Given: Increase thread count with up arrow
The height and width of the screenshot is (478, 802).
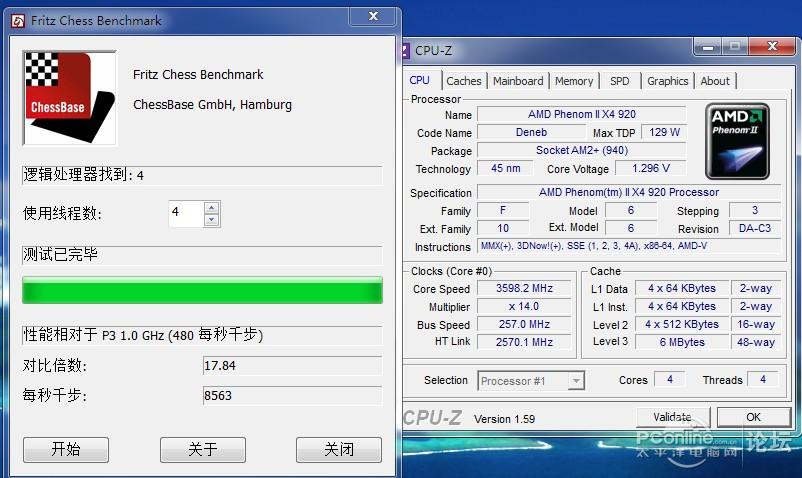Looking at the screenshot, I should point(211,208).
